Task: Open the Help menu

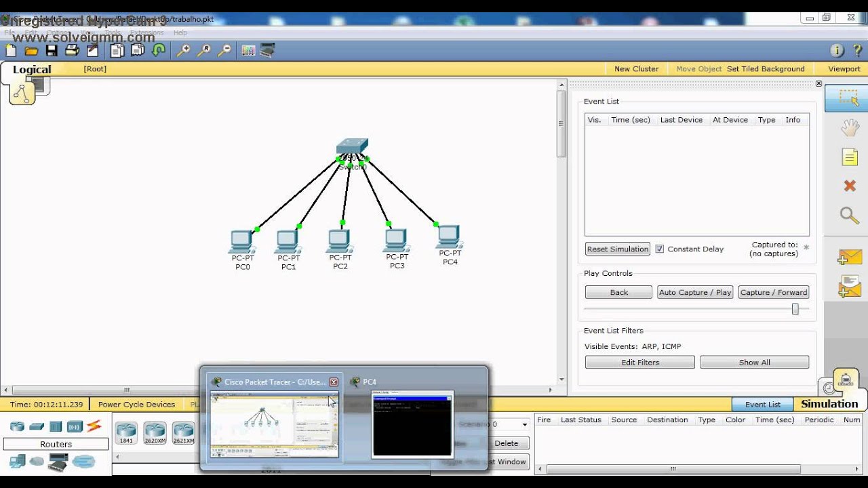Action: [180, 33]
